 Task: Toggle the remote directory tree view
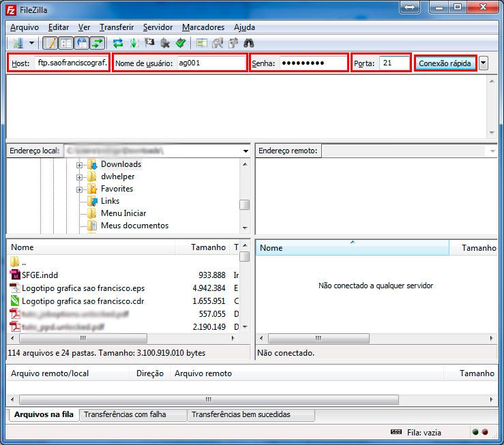coord(82,43)
